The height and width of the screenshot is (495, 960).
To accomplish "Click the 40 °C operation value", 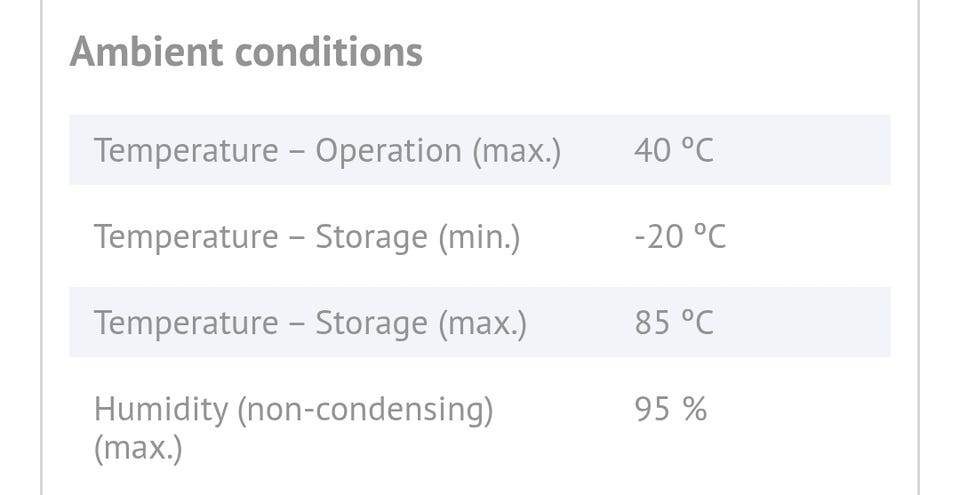I will [x=674, y=151].
